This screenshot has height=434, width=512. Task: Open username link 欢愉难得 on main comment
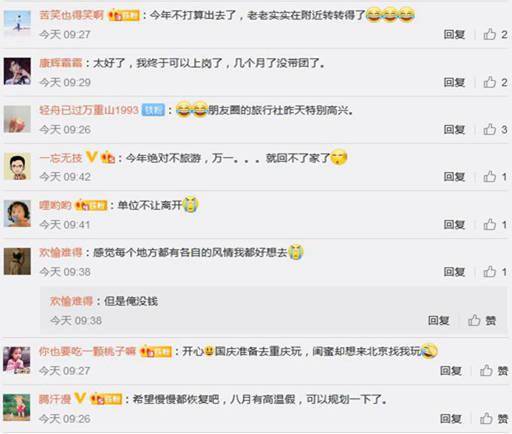coord(61,252)
